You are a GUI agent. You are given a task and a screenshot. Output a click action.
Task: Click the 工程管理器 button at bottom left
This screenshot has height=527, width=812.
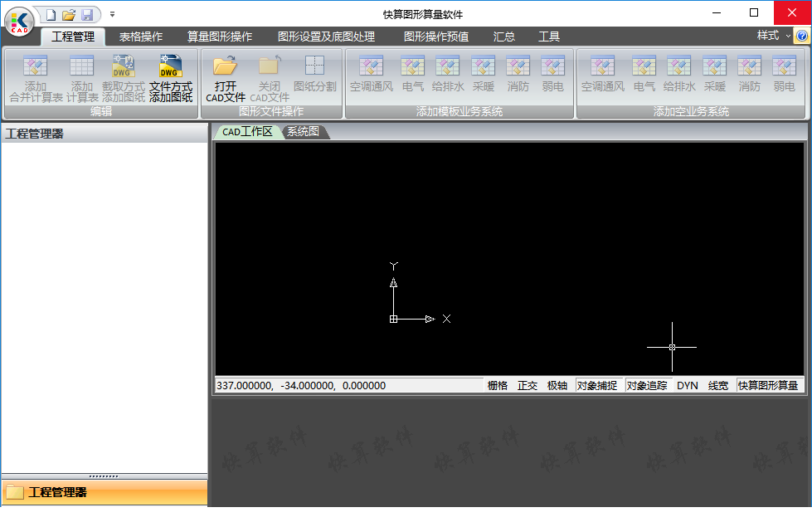pyautogui.click(x=104, y=492)
